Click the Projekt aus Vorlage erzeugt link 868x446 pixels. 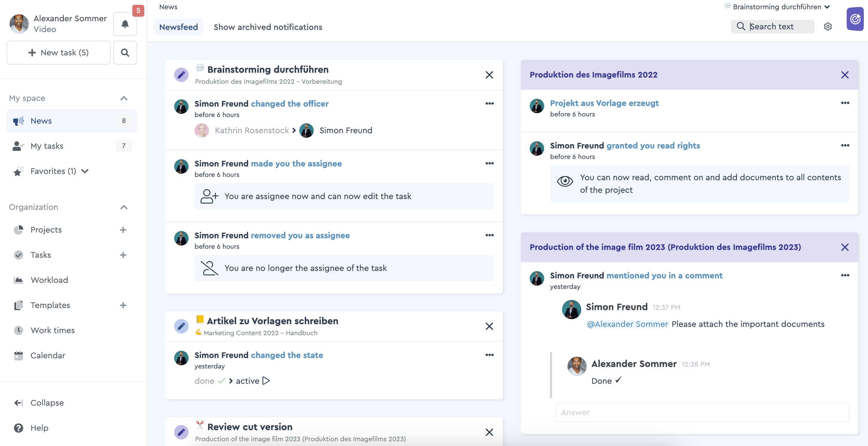604,103
